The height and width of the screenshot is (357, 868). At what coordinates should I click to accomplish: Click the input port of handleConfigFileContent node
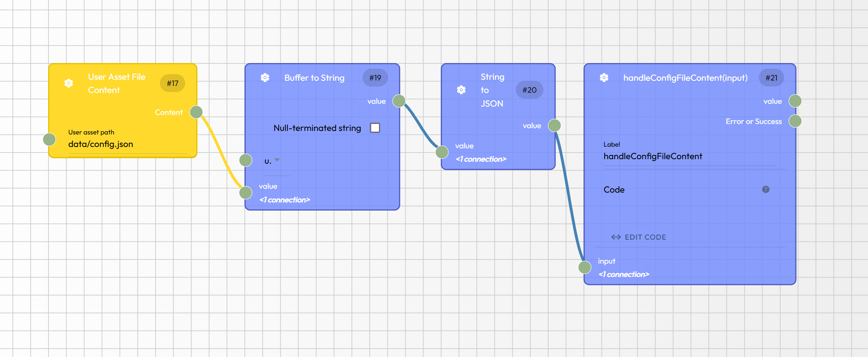(x=584, y=267)
